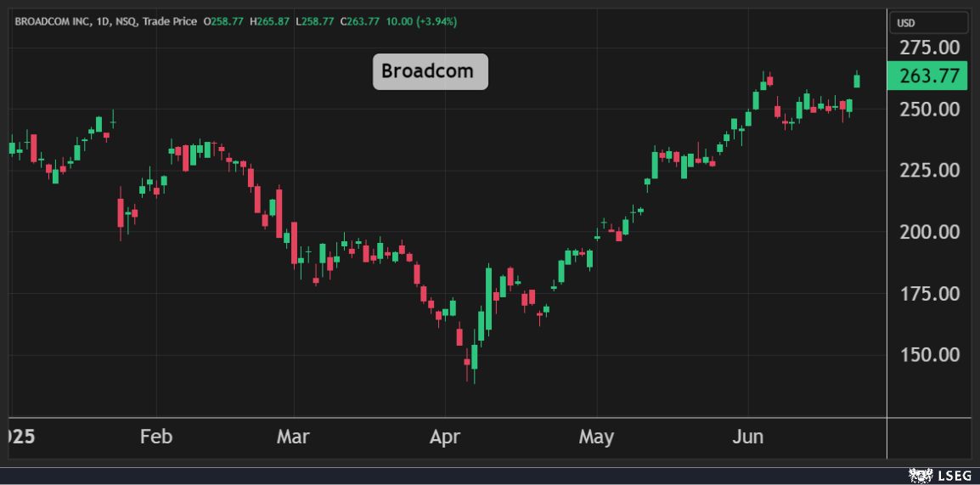Click the close value C263.77
This screenshot has height=485, width=980.
(x=360, y=22)
